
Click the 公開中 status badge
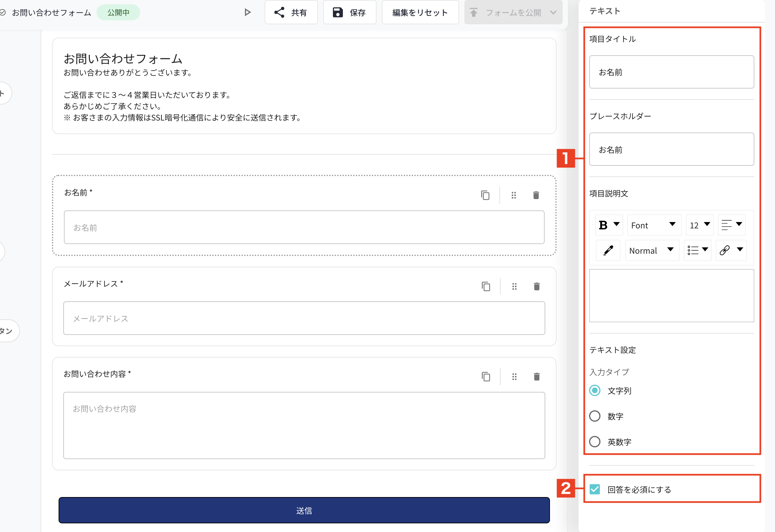(x=119, y=12)
